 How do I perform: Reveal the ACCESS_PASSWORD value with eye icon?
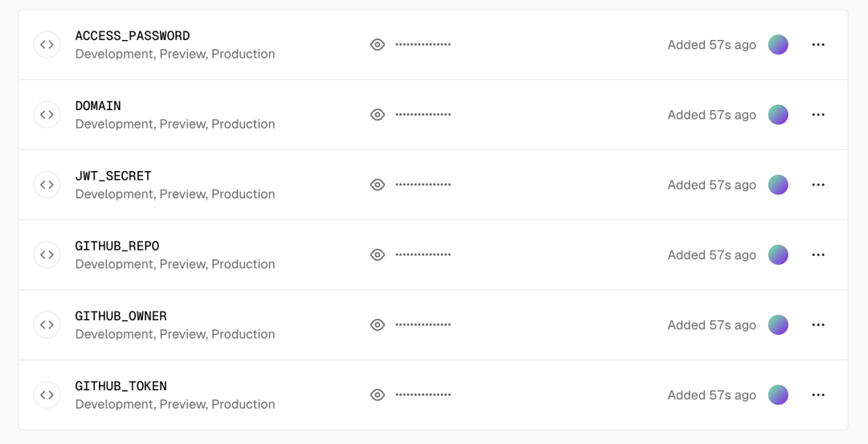(378, 45)
